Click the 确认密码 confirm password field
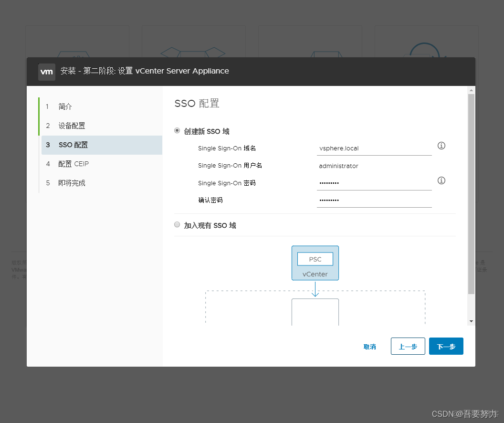 [x=374, y=200]
